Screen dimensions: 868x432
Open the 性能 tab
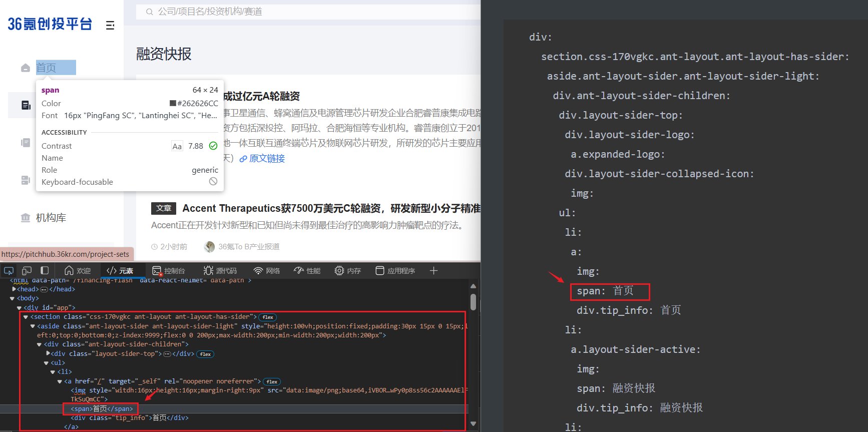coord(307,271)
